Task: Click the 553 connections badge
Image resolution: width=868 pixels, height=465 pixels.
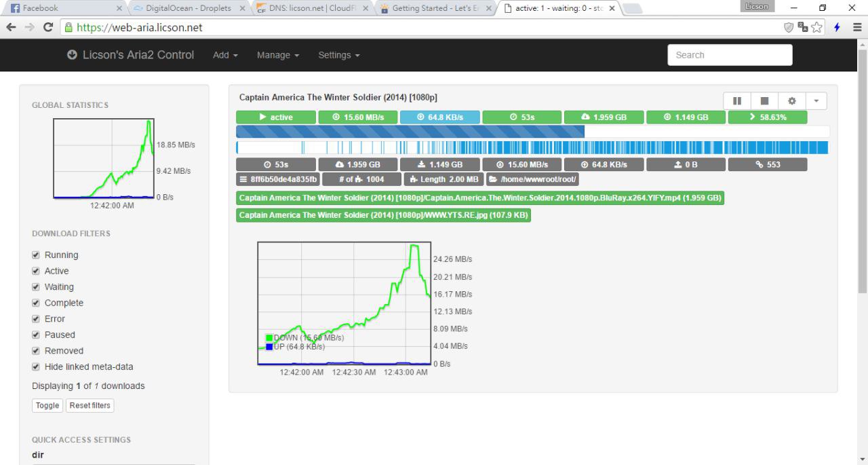Action: coord(768,164)
